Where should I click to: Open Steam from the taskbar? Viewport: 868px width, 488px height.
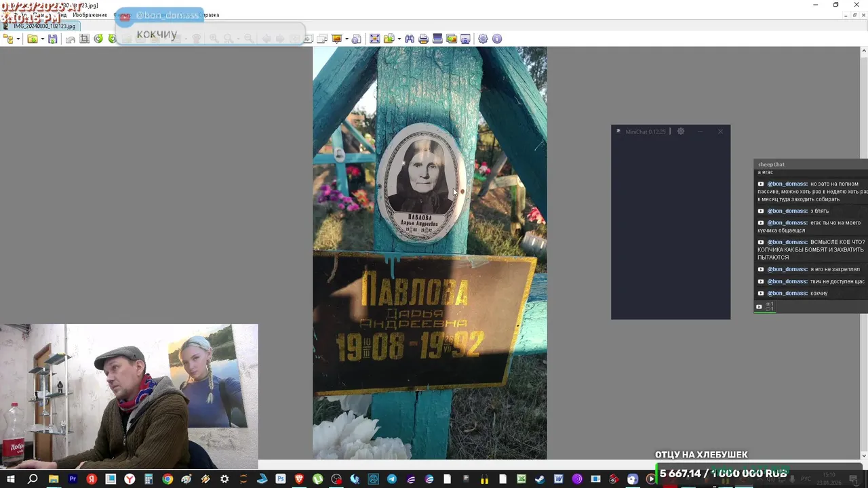pyautogui.click(x=539, y=479)
